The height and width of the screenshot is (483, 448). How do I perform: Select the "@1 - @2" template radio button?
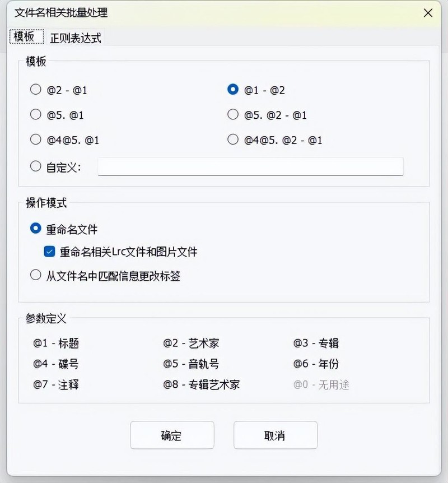(233, 89)
